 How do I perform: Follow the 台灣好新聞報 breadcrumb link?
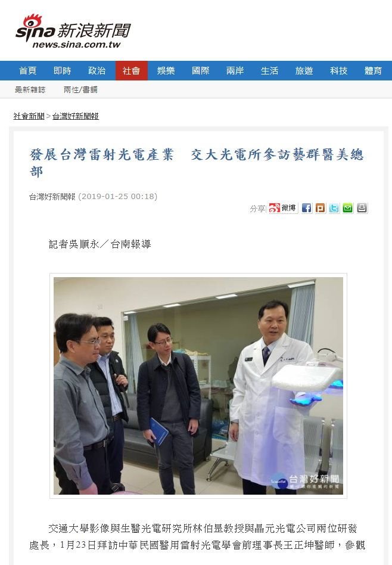pyautogui.click(x=75, y=116)
